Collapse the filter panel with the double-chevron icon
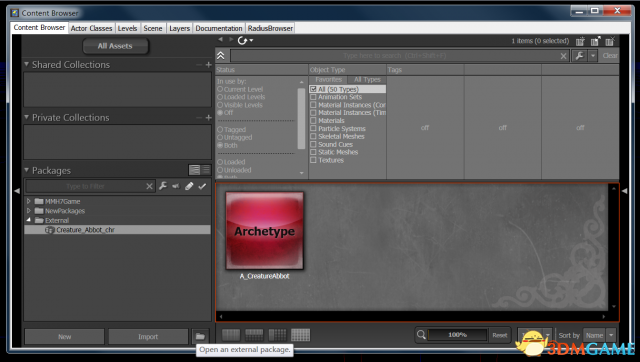Viewport: 640px width, 362px height. tap(221, 56)
